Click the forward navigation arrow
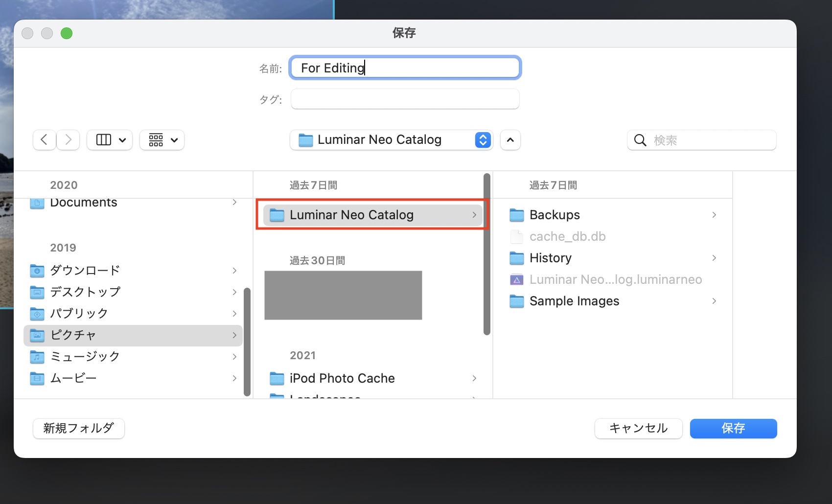The width and height of the screenshot is (832, 504). click(x=69, y=140)
